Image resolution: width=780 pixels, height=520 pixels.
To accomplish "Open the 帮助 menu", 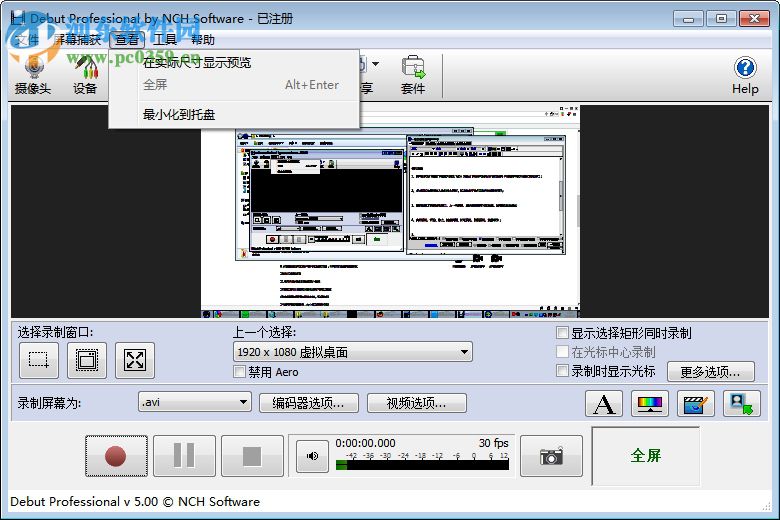I will point(203,39).
